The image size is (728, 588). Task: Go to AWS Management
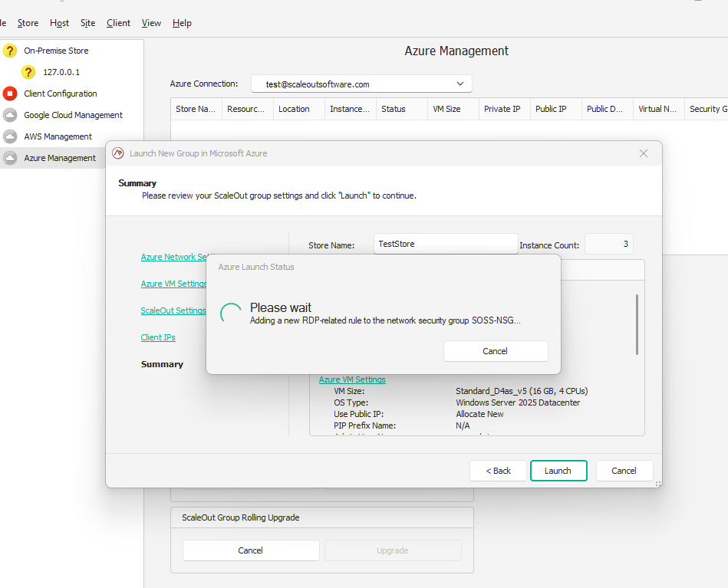58,136
